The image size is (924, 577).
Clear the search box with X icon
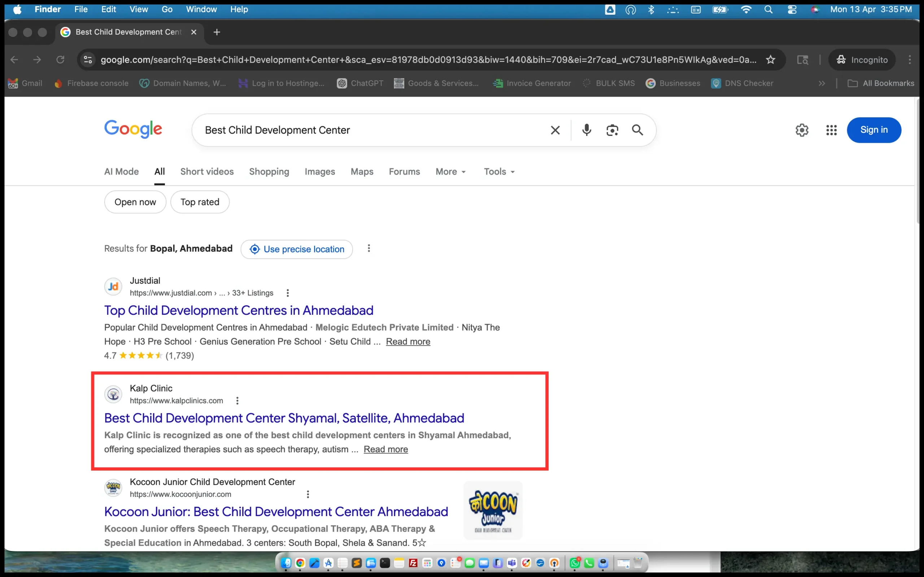(x=555, y=130)
